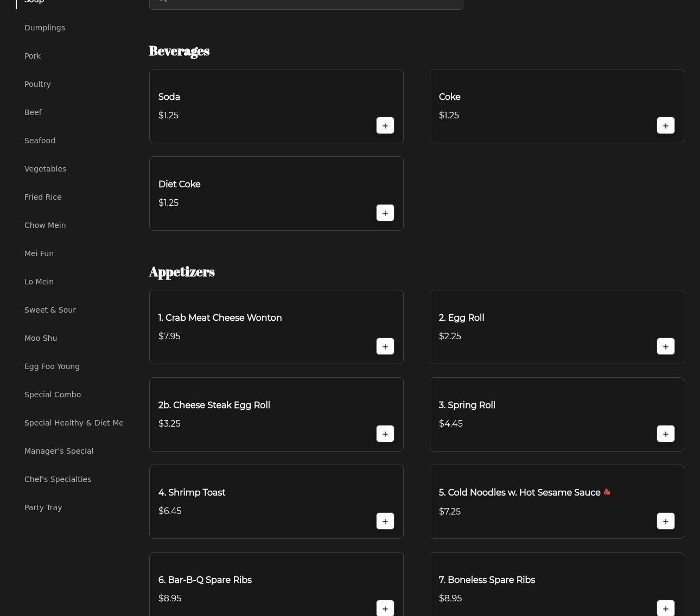
Task: Select Special Healthy & Diet Menu category
Action: pyautogui.click(x=74, y=423)
